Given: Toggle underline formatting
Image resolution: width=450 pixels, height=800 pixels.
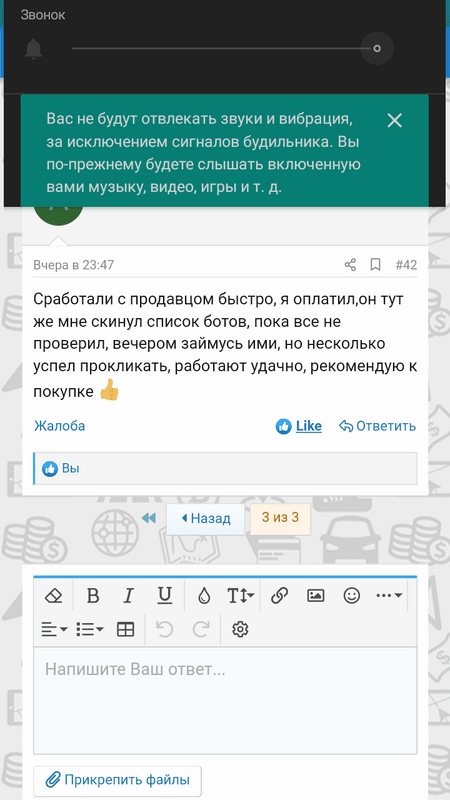Looking at the screenshot, I should 164,595.
